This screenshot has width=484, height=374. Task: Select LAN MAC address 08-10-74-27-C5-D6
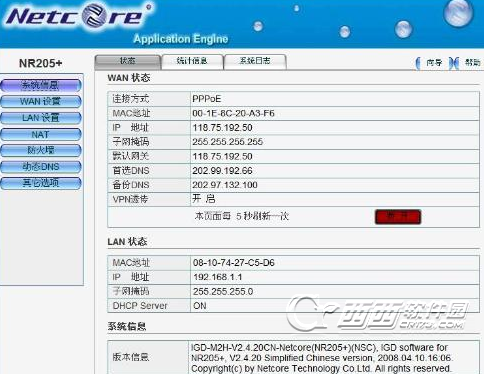[x=234, y=263]
